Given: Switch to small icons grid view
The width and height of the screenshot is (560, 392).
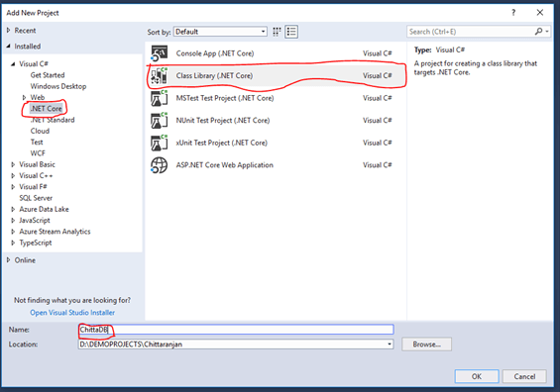Looking at the screenshot, I should tap(277, 32).
